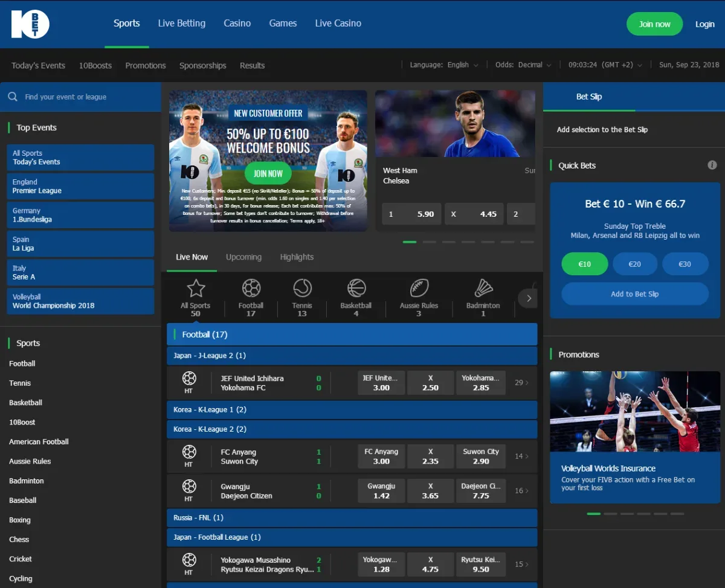Click Volleyball Worlds Insurance promotion image
725x588 pixels.
(635, 412)
